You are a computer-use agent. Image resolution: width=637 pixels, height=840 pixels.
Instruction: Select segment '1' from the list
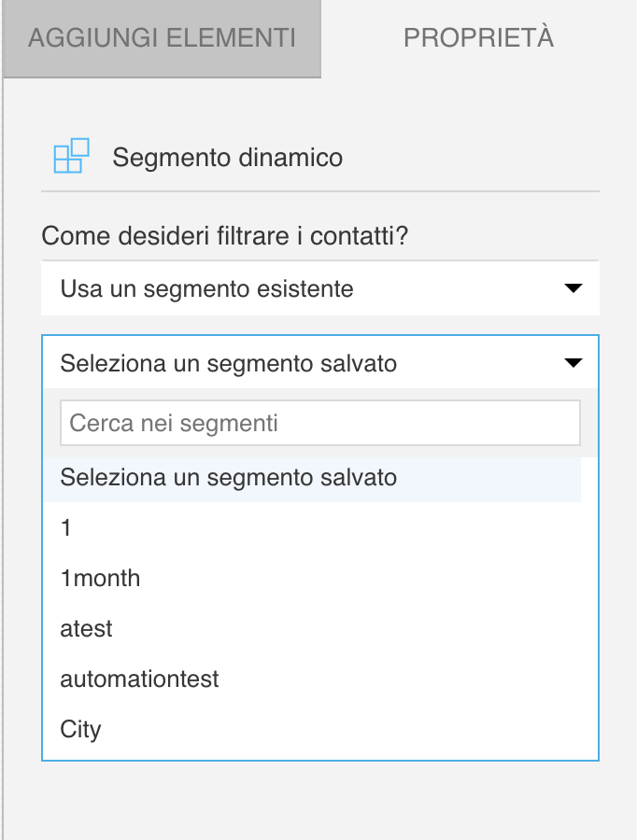pos(312,527)
